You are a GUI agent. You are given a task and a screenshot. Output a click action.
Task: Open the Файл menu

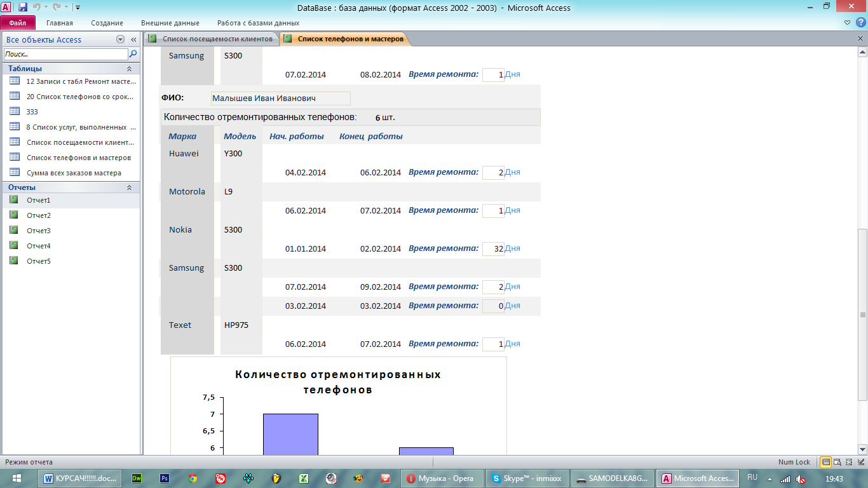point(17,23)
